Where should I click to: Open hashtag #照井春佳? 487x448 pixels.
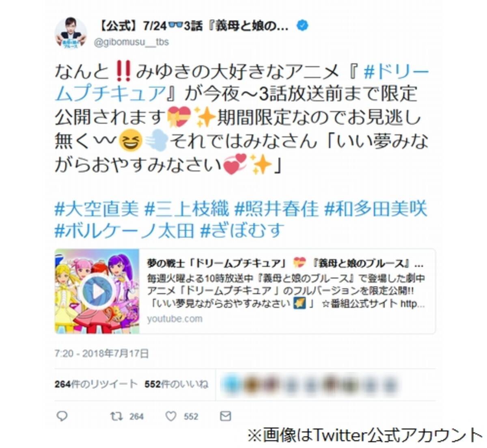click(x=277, y=209)
